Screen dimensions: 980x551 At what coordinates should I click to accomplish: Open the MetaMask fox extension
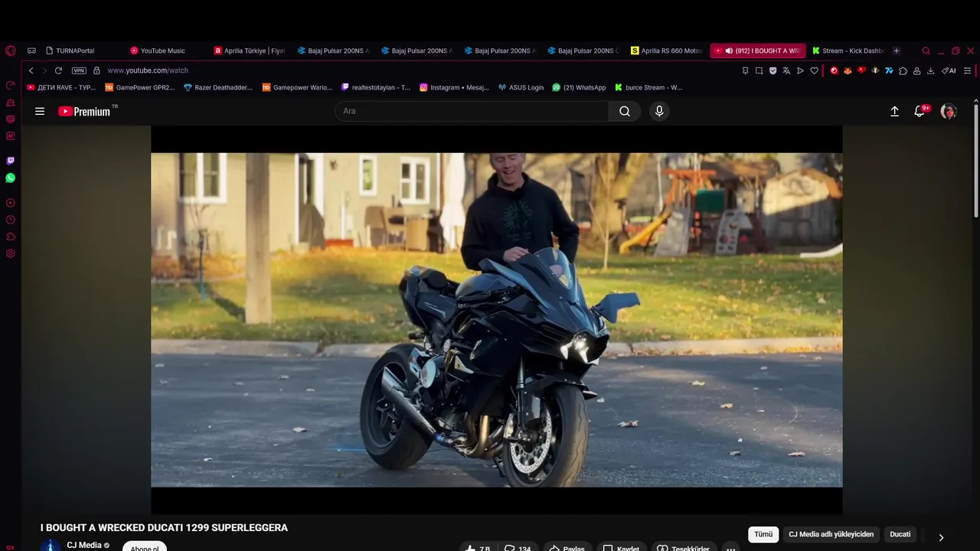pos(848,70)
